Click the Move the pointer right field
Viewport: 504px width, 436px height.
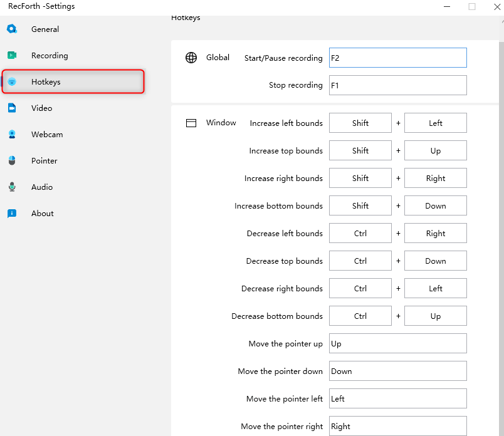click(x=398, y=426)
